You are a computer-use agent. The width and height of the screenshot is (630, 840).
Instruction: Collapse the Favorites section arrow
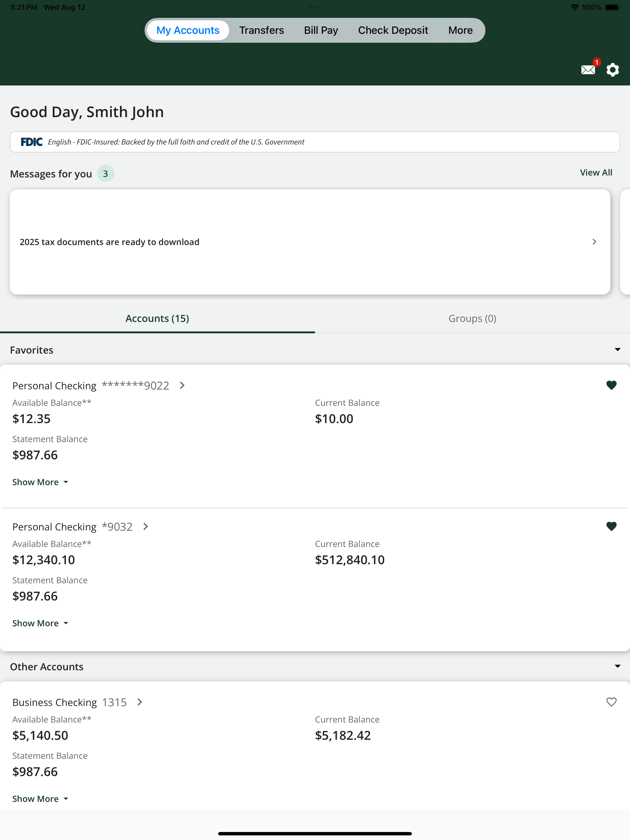pyautogui.click(x=617, y=349)
